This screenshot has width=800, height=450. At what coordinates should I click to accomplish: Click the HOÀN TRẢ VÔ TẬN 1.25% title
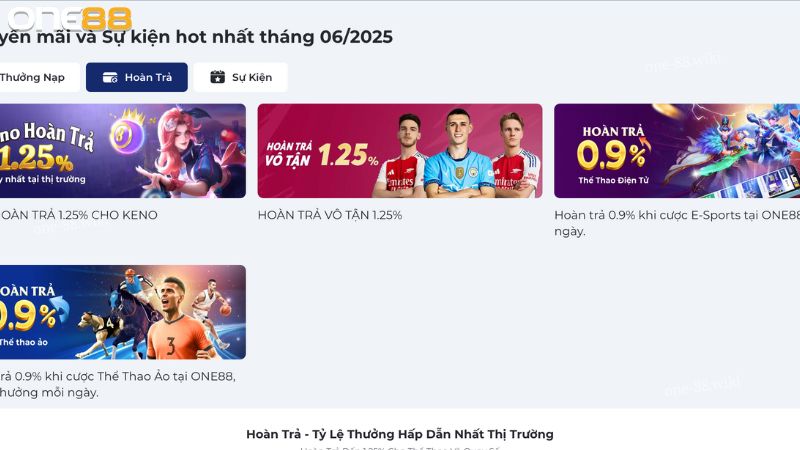coord(330,215)
